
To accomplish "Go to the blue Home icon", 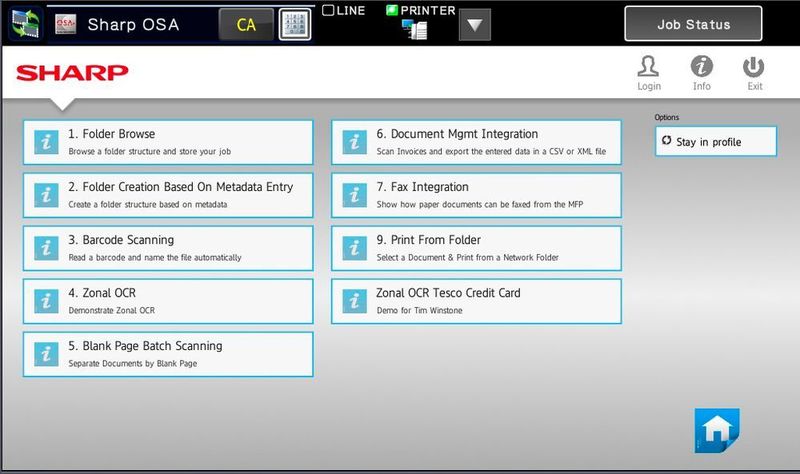I will (717, 430).
